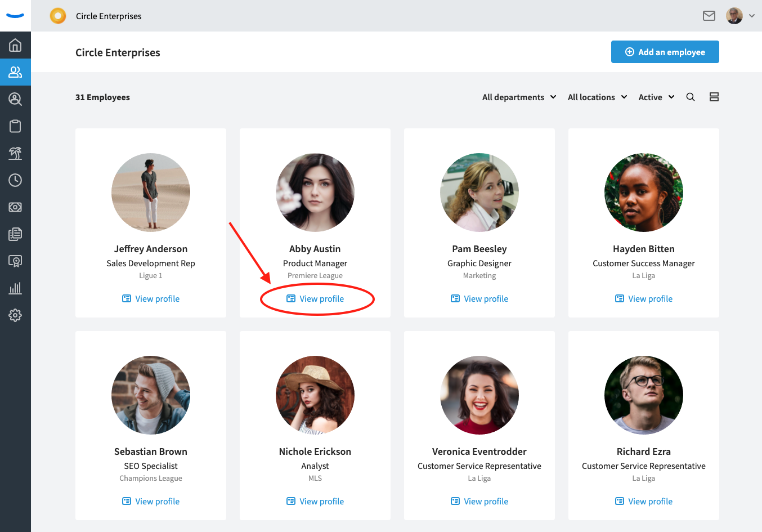
Task: Click the SEO Specialist title
Action: (151, 466)
